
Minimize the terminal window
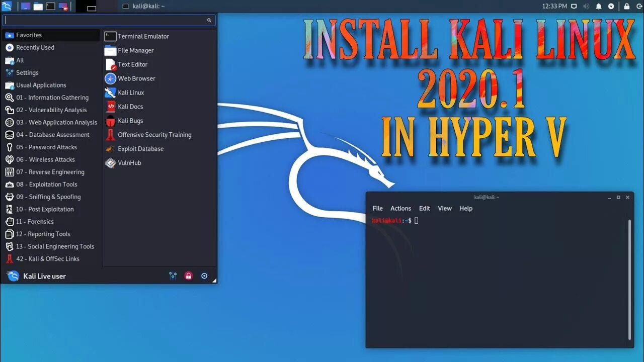pos(609,197)
